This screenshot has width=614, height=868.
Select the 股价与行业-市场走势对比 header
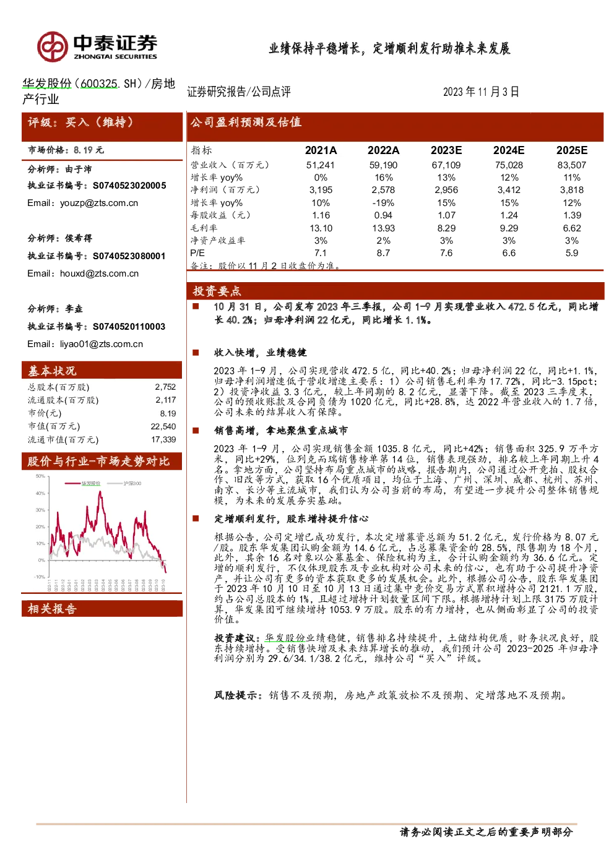click(102, 462)
